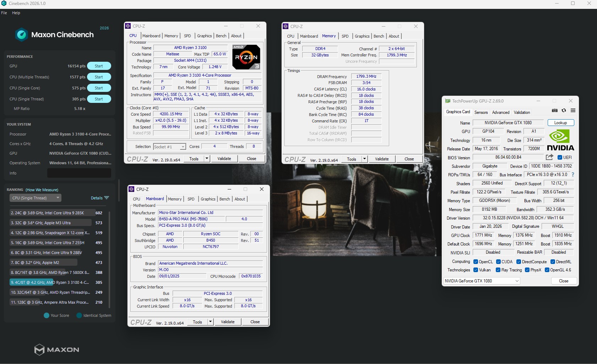
Task: Select the Intel Core Ultra 9 285K ranking row
Action: (x=57, y=213)
